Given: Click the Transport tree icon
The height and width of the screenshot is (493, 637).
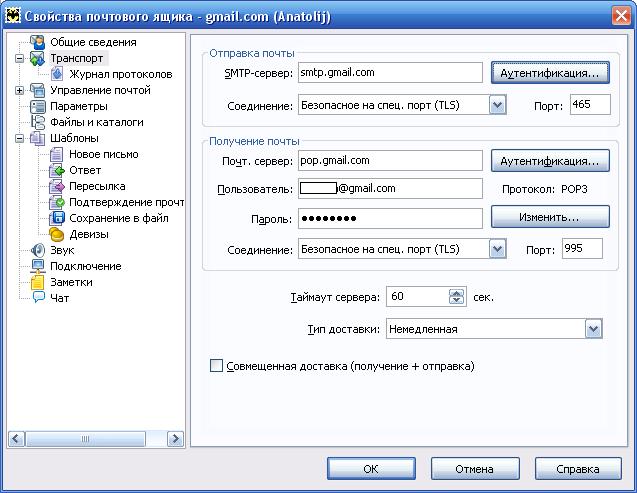Looking at the screenshot, I should coord(37,58).
